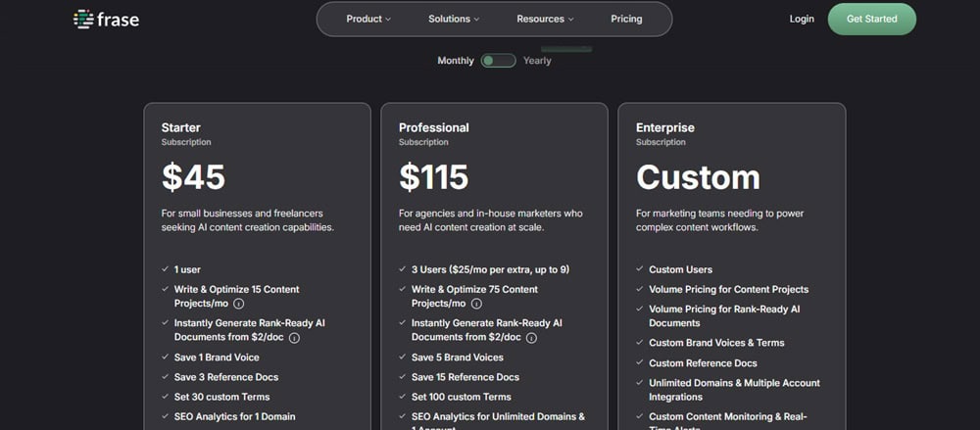Click info icon for Professional $2/doc documents

tap(531, 338)
